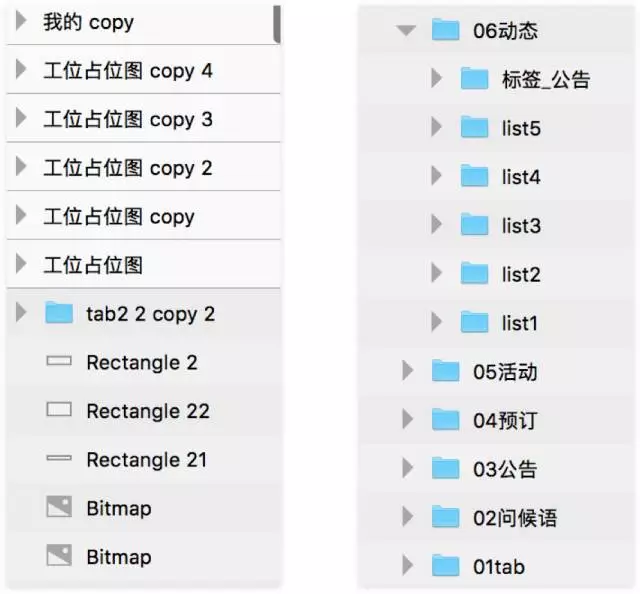Click the Rectangle 22 shape layer icon
The height and width of the screenshot is (594, 640).
coord(59,410)
